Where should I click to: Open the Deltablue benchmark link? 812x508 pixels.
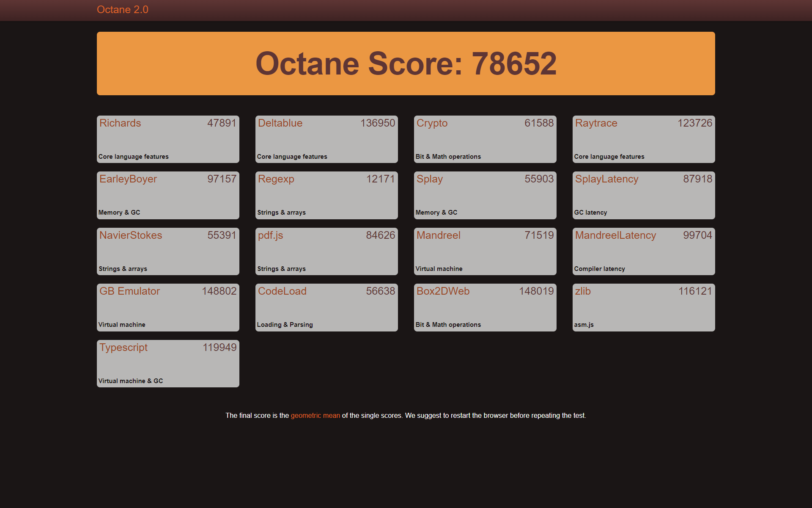tap(280, 123)
